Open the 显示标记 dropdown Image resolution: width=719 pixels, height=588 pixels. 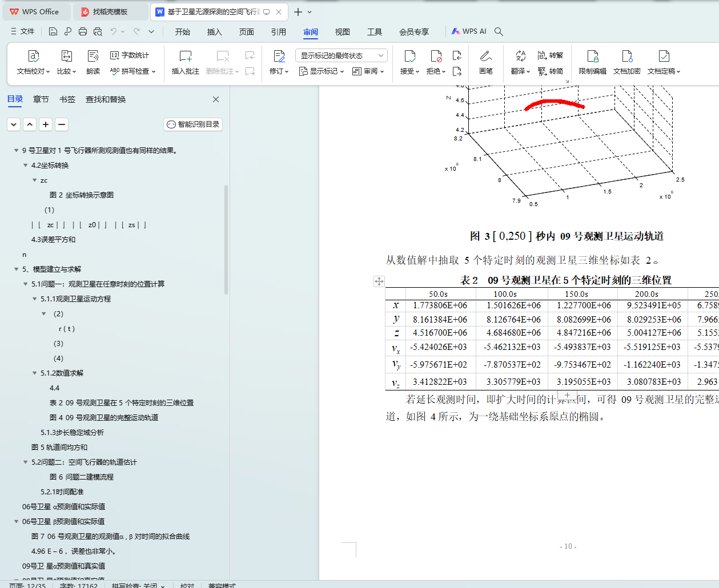322,71
